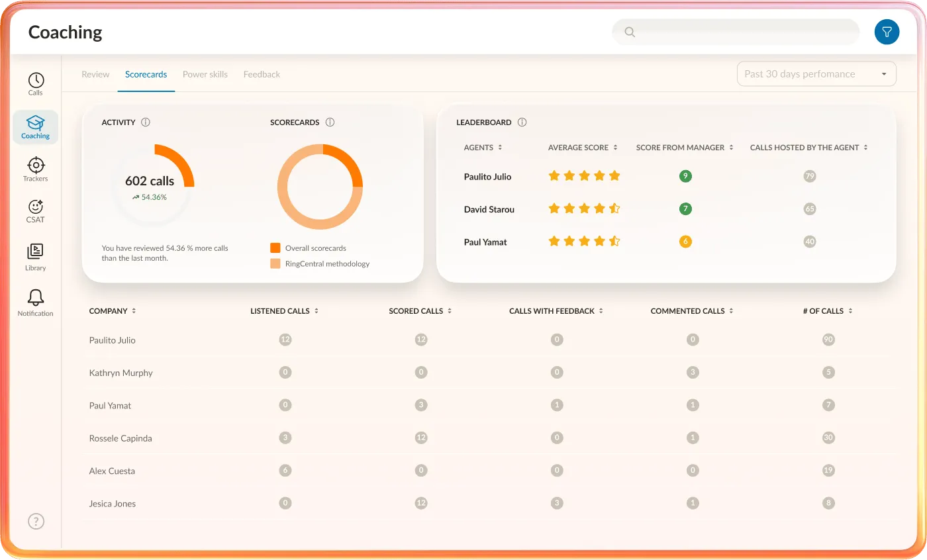Click inside the search field

tap(735, 32)
